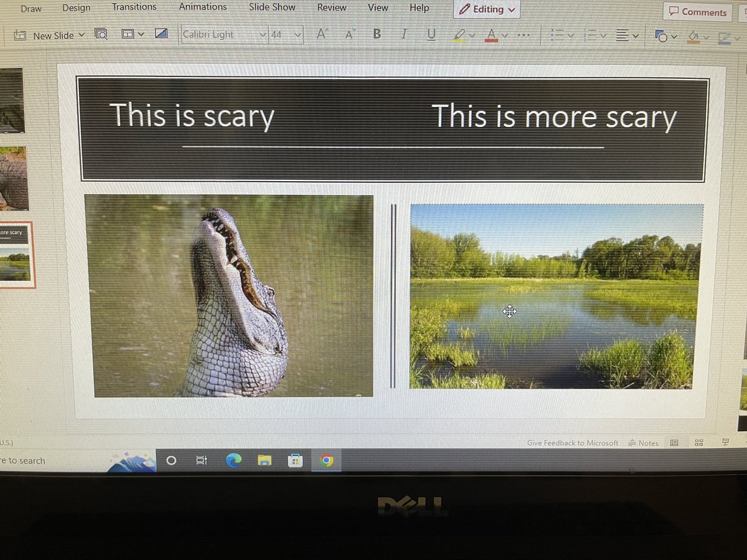The height and width of the screenshot is (560, 747).
Task: Toggle Underline formatting
Action: [431, 35]
